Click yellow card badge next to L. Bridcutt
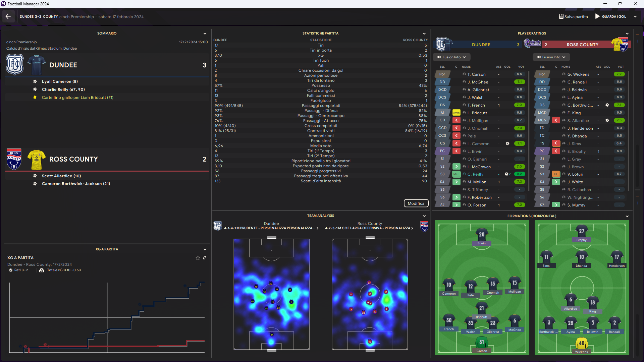The height and width of the screenshot is (362, 644). 456,113
